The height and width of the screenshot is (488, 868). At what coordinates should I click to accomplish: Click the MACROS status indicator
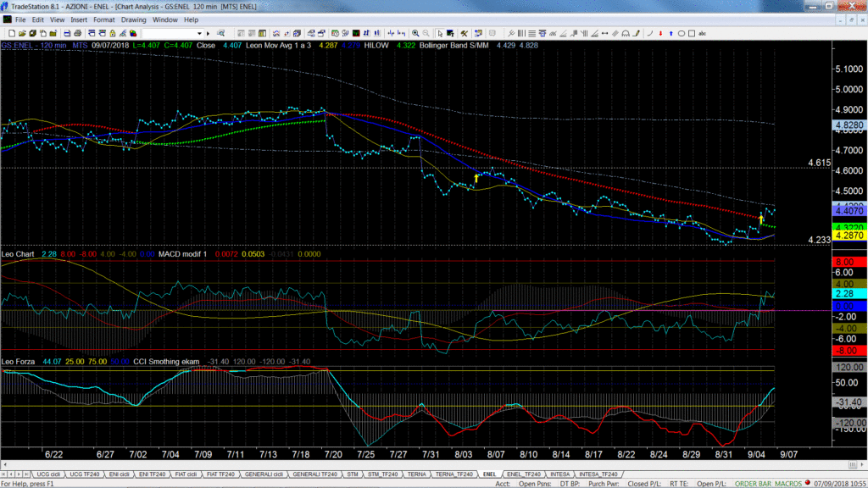click(x=787, y=484)
